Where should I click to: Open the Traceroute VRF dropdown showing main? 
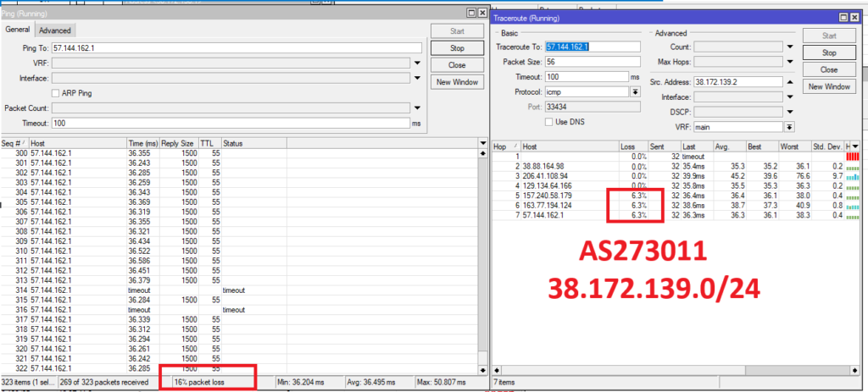(x=790, y=127)
